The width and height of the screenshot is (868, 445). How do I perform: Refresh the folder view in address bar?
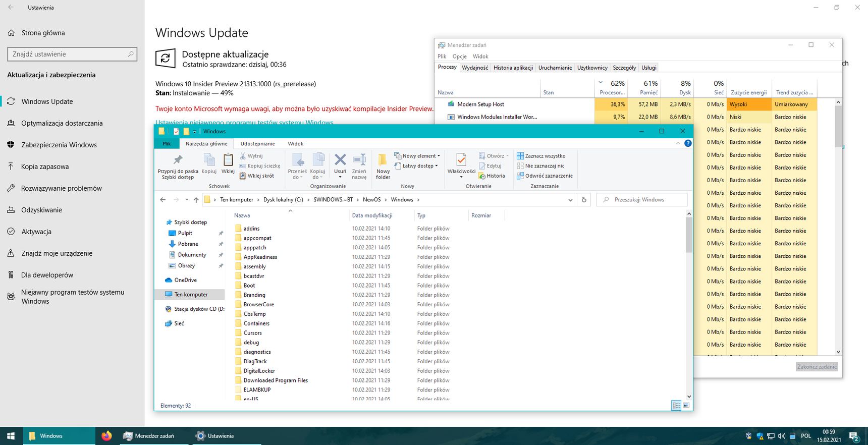(584, 200)
